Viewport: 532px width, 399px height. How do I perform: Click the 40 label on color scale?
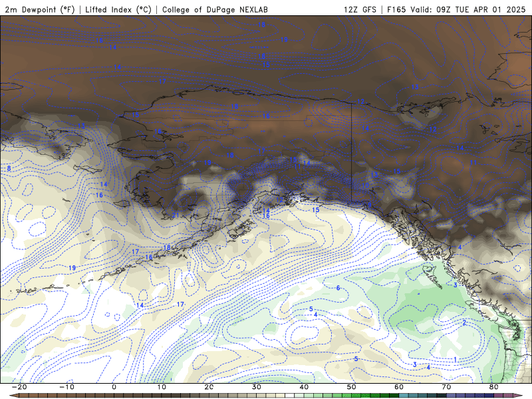[304, 387]
